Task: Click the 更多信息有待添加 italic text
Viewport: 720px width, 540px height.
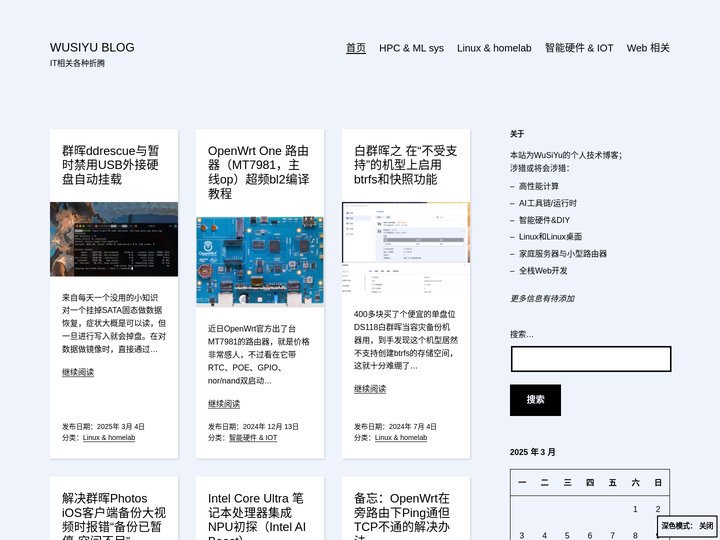Action: pos(542,298)
